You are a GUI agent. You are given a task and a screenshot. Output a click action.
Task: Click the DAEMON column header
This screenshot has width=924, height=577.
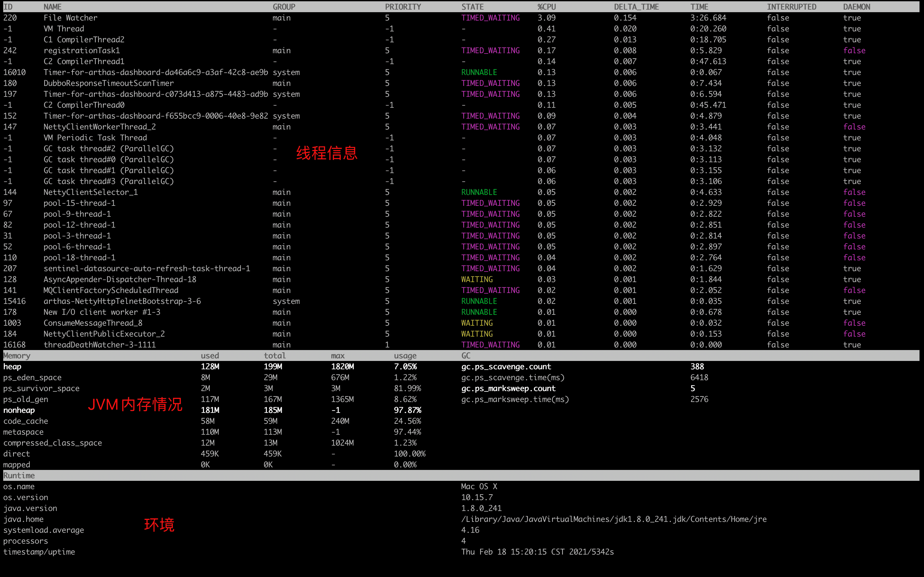tap(856, 7)
